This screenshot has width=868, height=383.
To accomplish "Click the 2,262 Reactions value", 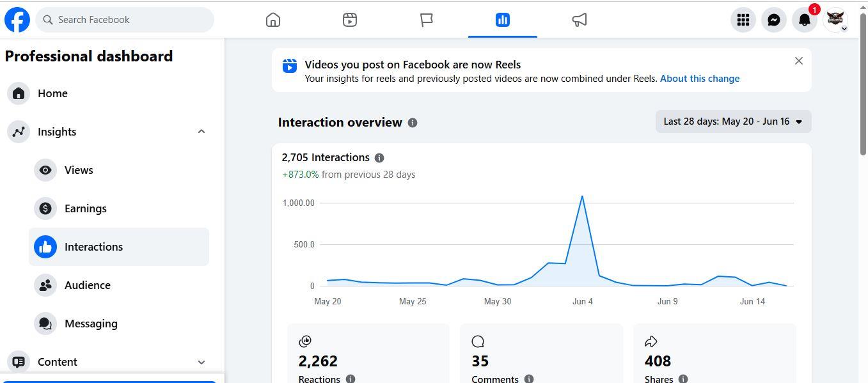I will [x=318, y=361].
